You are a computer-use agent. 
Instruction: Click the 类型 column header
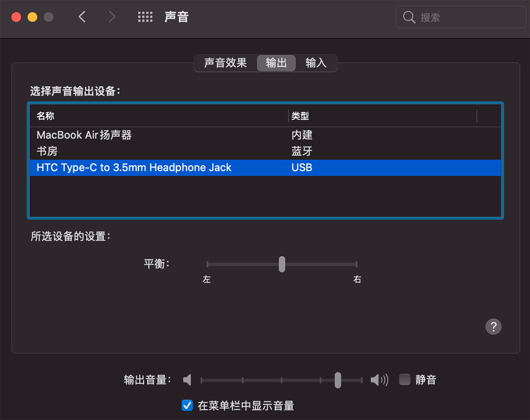click(300, 116)
